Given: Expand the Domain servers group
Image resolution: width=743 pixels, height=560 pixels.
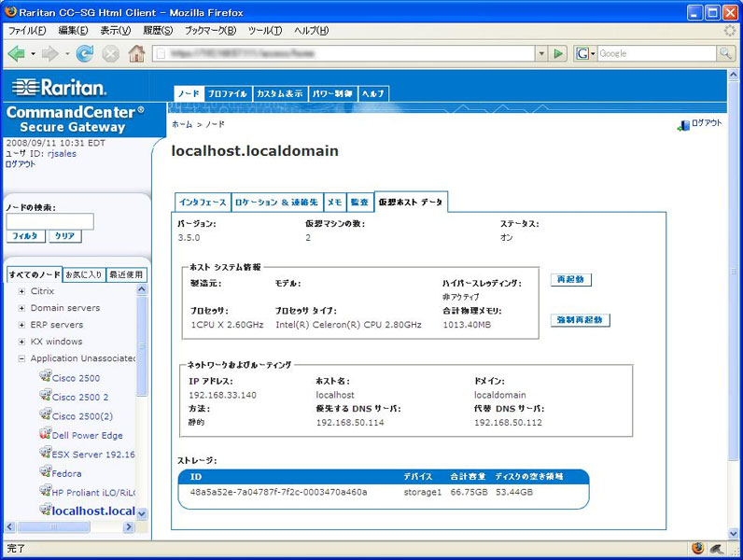Looking at the screenshot, I should [x=21, y=308].
